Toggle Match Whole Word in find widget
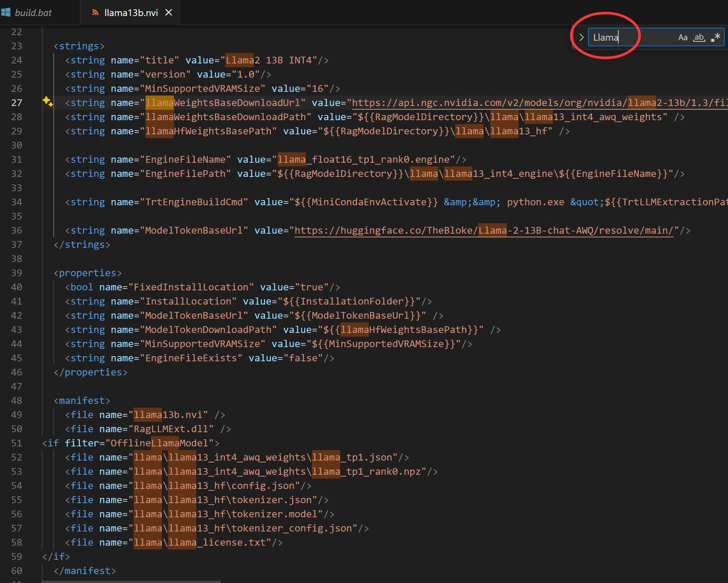This screenshot has height=583, width=728. coord(699,37)
